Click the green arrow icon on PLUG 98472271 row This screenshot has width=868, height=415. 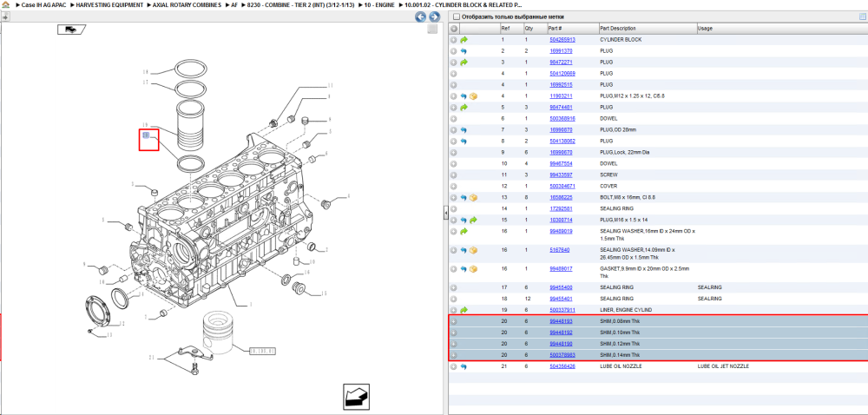[464, 62]
